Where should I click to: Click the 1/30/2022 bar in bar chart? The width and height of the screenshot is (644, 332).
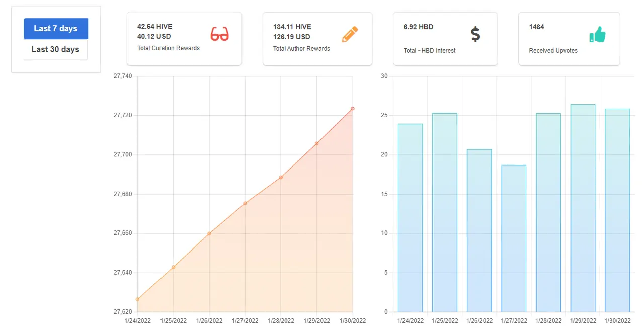pyautogui.click(x=617, y=210)
